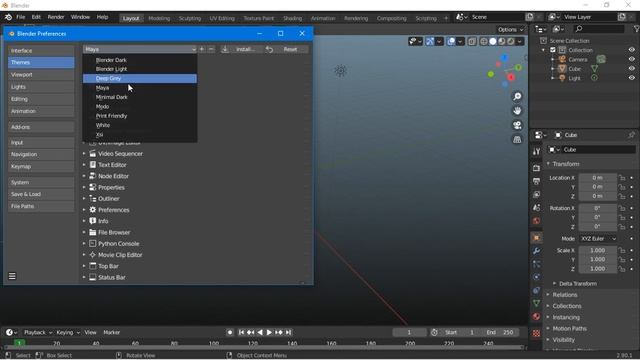The image size is (640, 360).
Task: Expand Node Editor theme section
Action: [84, 176]
